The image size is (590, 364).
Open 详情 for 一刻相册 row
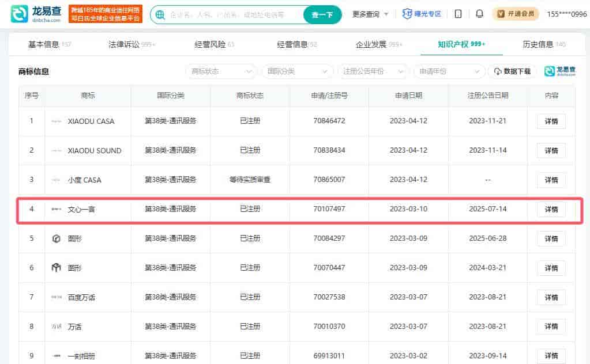pos(551,355)
